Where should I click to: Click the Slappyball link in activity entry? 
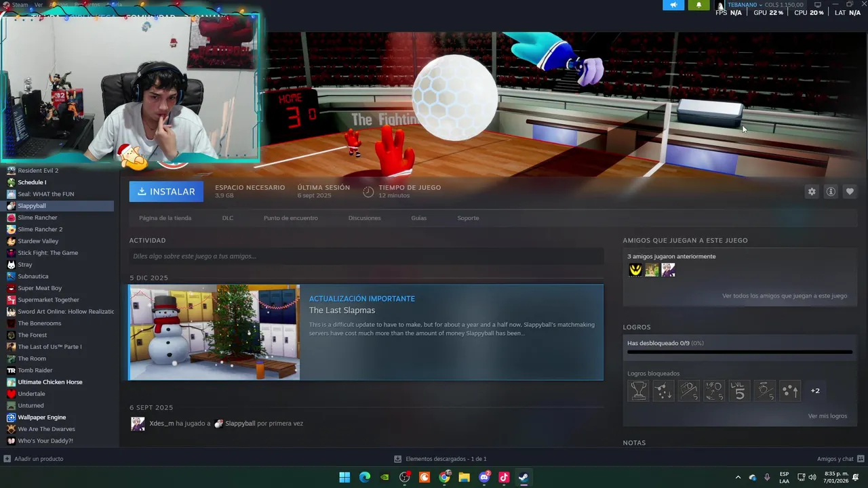240,424
